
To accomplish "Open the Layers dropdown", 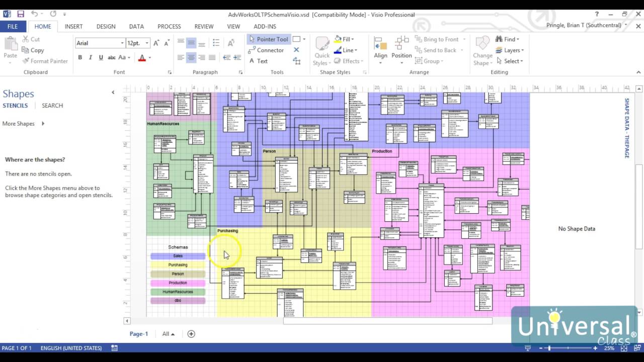I will tap(510, 50).
